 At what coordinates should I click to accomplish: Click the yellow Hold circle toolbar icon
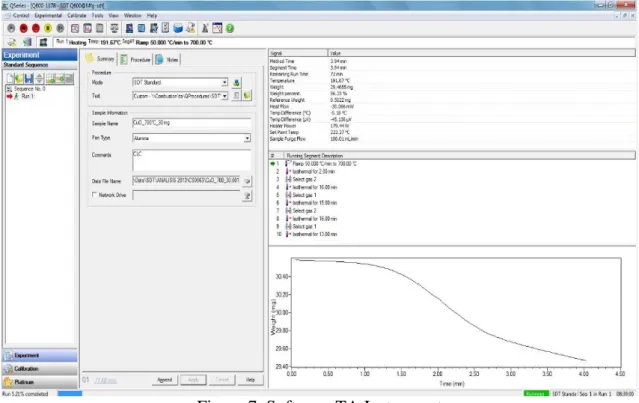(x=48, y=28)
